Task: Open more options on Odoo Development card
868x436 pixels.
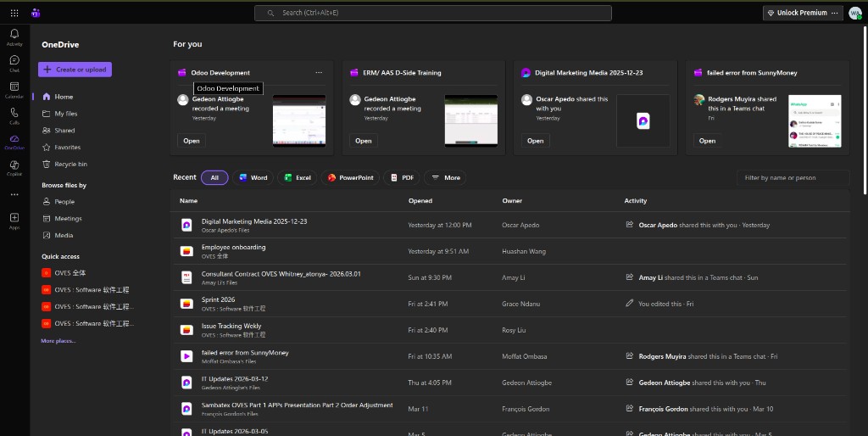Action: coord(319,73)
